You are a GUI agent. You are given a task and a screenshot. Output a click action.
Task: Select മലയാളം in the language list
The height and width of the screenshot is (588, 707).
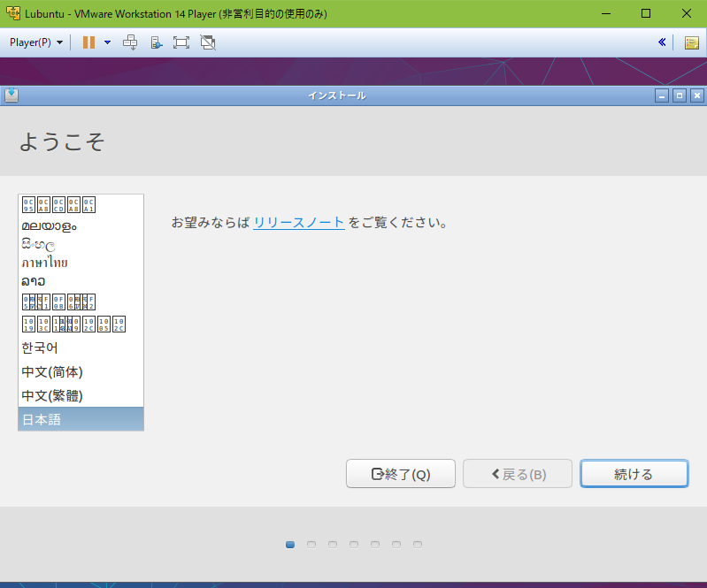pyautogui.click(x=81, y=225)
